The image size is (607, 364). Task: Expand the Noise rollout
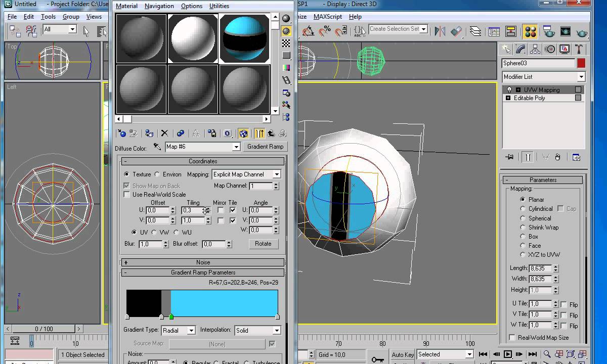coord(203,262)
